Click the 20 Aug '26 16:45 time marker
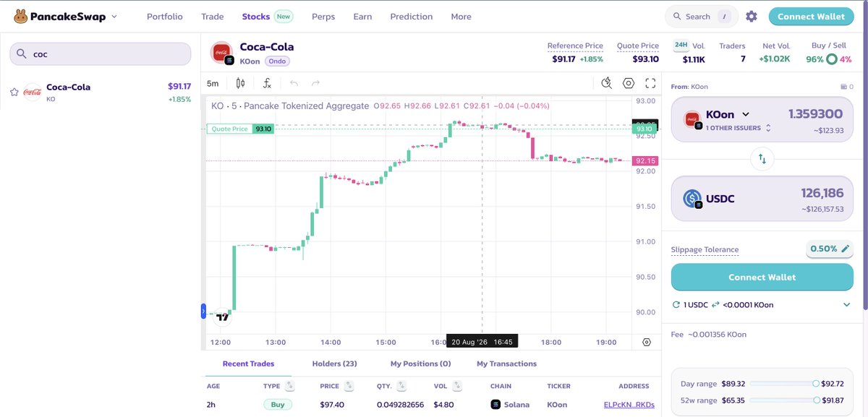Screen dimensions: 868x417 [x=482, y=342]
